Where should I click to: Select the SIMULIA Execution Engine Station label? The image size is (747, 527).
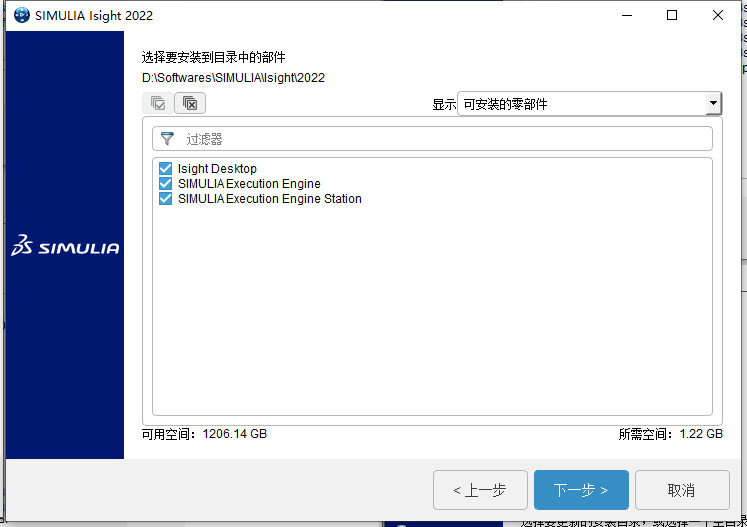pyautogui.click(x=270, y=199)
